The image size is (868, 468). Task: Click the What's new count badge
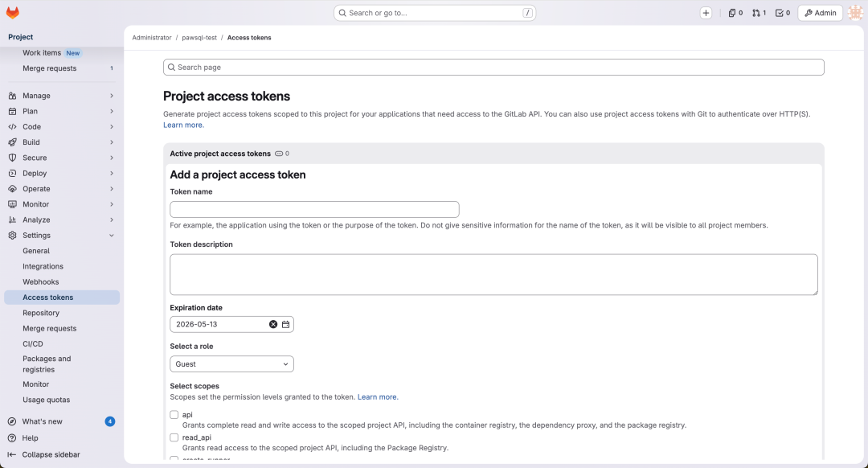point(109,421)
